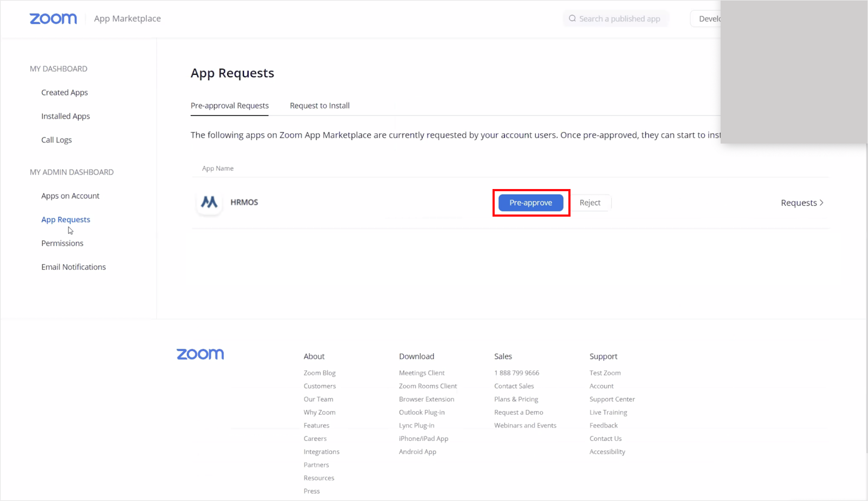Open the Zoom Rooms Client download link
The image size is (868, 501).
(428, 386)
